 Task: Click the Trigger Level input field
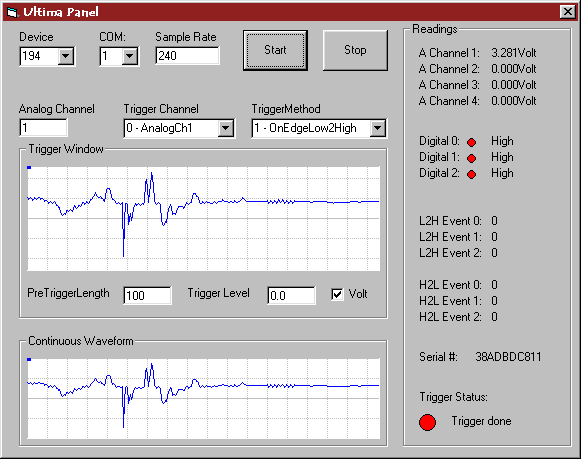(292, 295)
